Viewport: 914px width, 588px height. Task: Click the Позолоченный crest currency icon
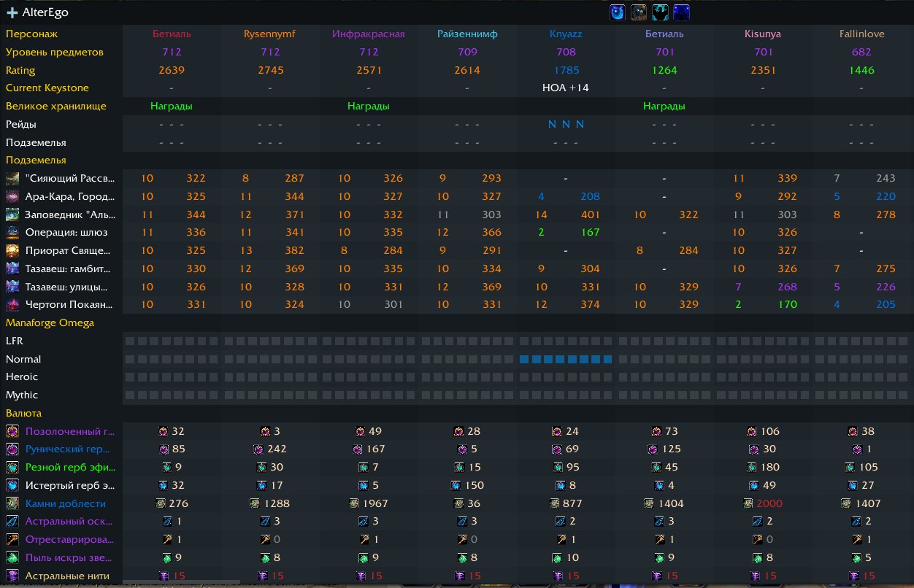12,431
